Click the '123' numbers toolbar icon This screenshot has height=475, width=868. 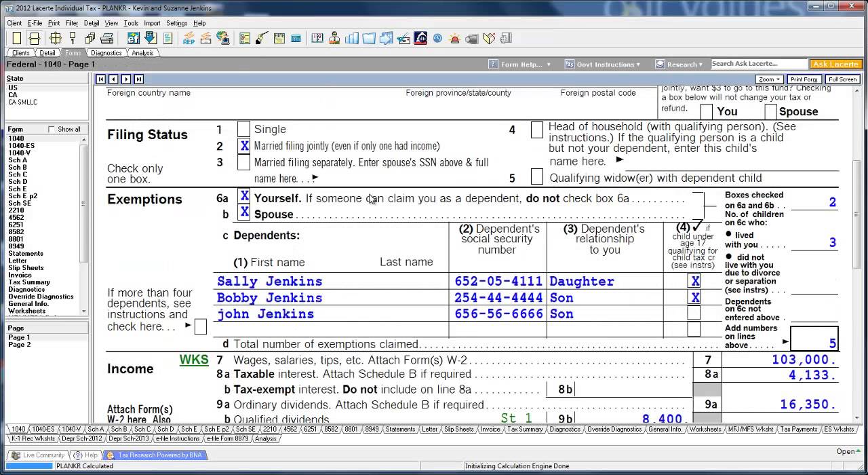[317, 38]
